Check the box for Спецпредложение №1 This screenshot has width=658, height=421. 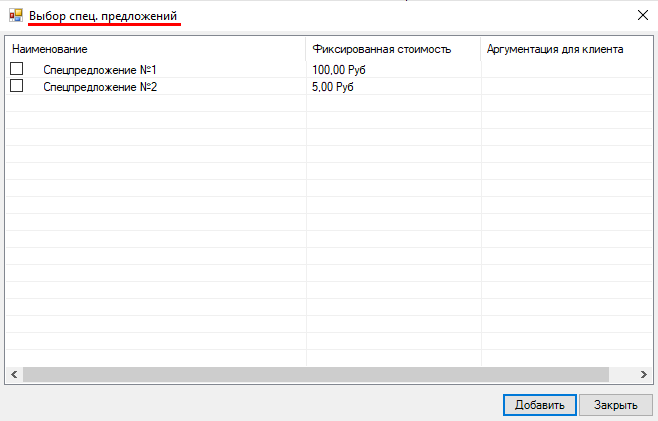16,70
